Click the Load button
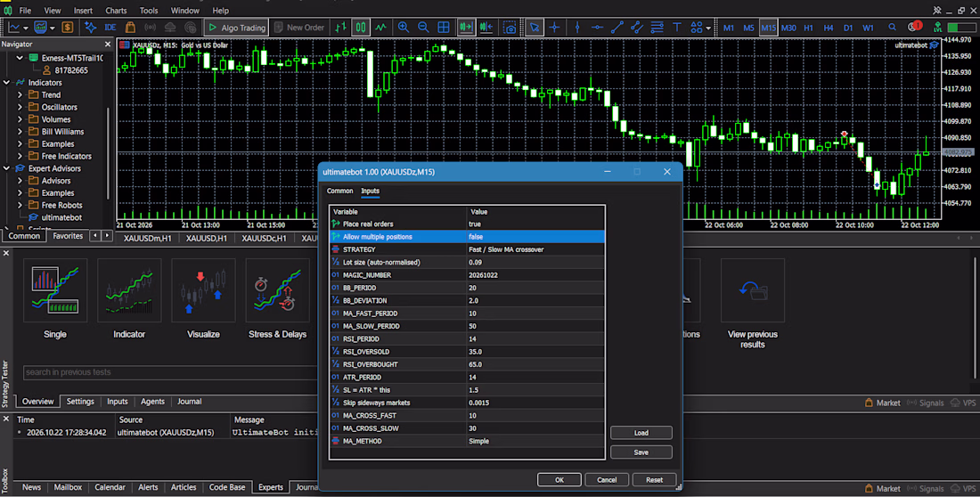The image size is (980, 497). (641, 433)
